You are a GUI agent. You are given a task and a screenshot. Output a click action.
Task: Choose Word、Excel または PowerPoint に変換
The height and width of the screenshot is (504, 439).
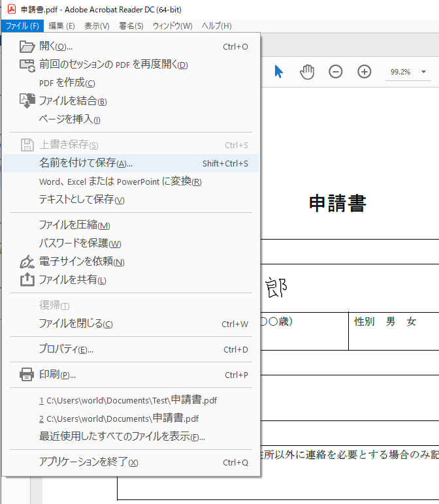pyautogui.click(x=131, y=181)
